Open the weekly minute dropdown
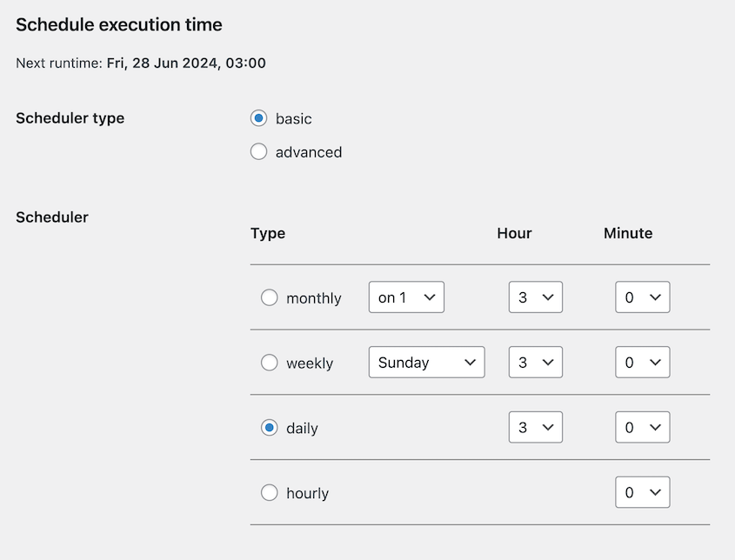 [642, 363]
